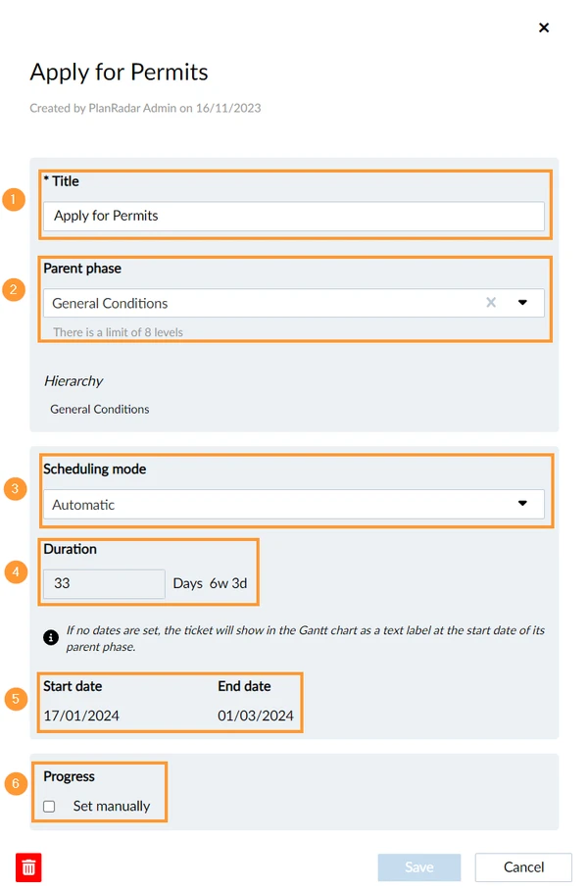Click the Start date value 17/01/2024

pos(81,716)
